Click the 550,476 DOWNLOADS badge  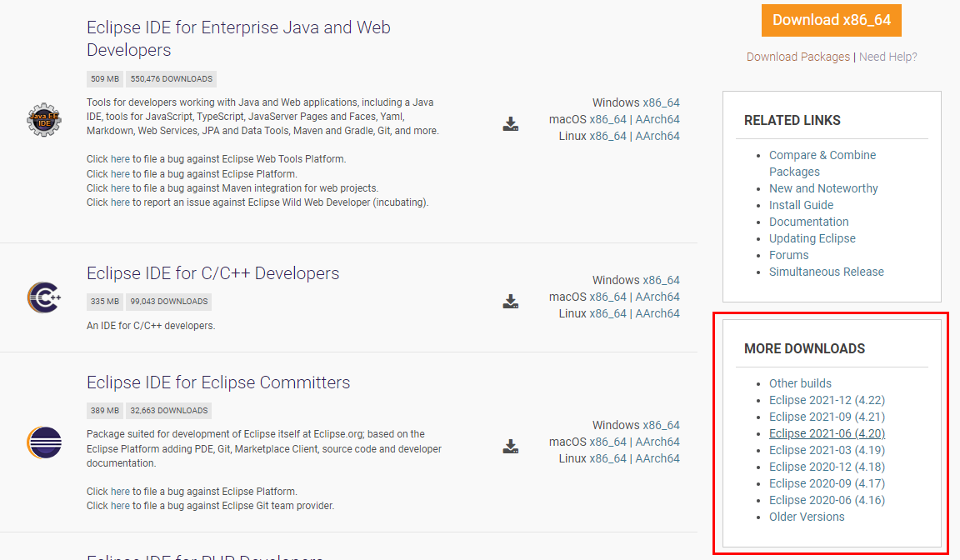171,79
